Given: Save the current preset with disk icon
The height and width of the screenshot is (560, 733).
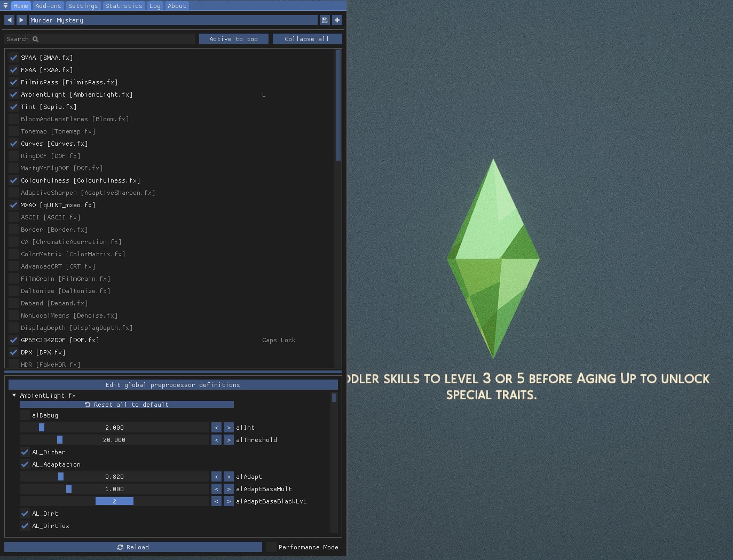Looking at the screenshot, I should pyautogui.click(x=324, y=20).
